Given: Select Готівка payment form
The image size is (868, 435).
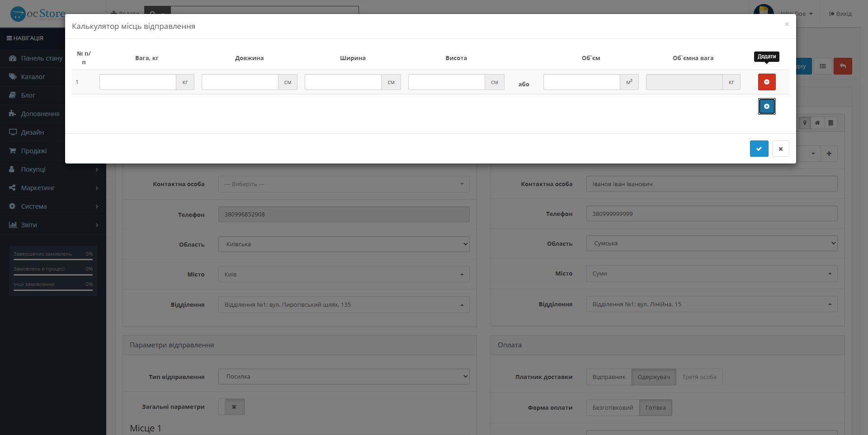Looking at the screenshot, I should tap(656, 408).
